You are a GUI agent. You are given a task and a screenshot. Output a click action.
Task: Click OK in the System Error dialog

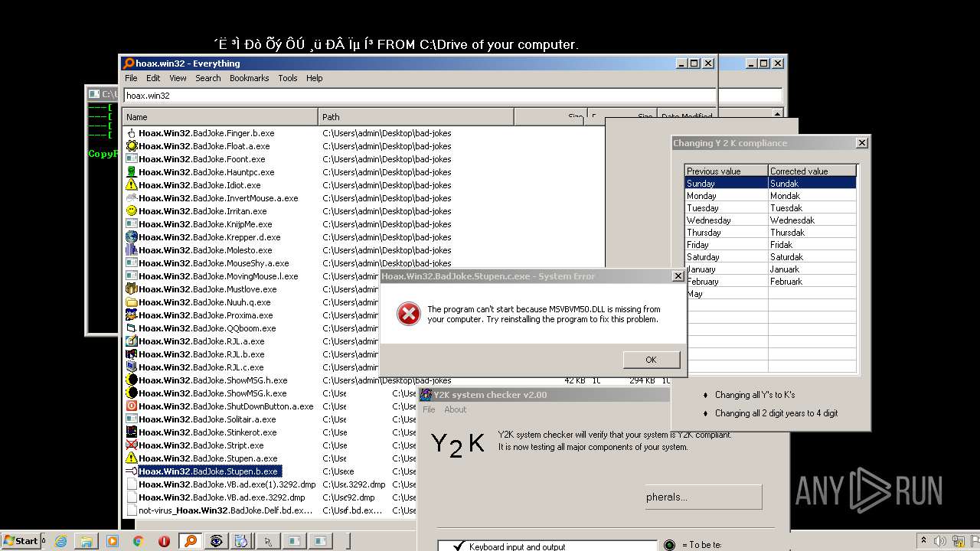[x=651, y=360]
